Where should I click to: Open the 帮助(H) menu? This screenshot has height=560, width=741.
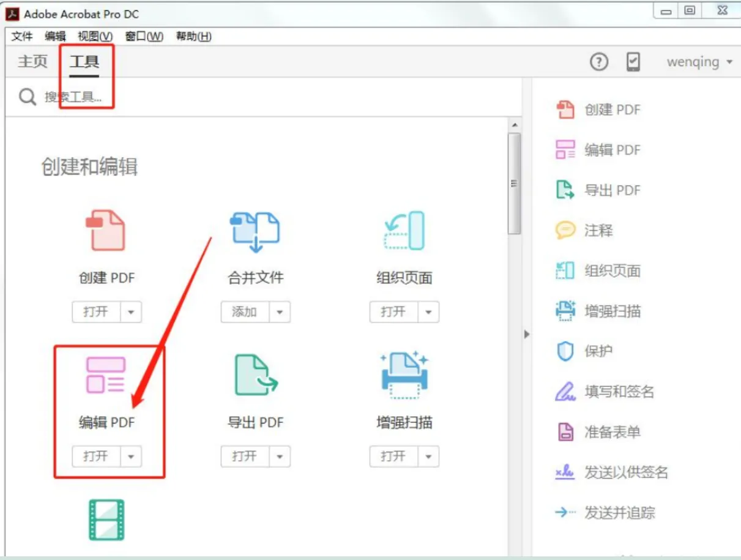pyautogui.click(x=194, y=37)
